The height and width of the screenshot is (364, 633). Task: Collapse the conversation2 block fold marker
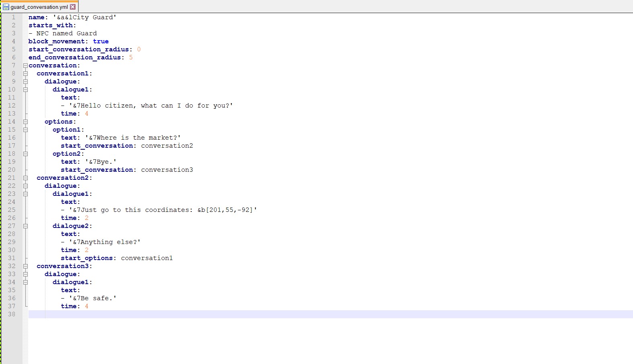tap(25, 178)
